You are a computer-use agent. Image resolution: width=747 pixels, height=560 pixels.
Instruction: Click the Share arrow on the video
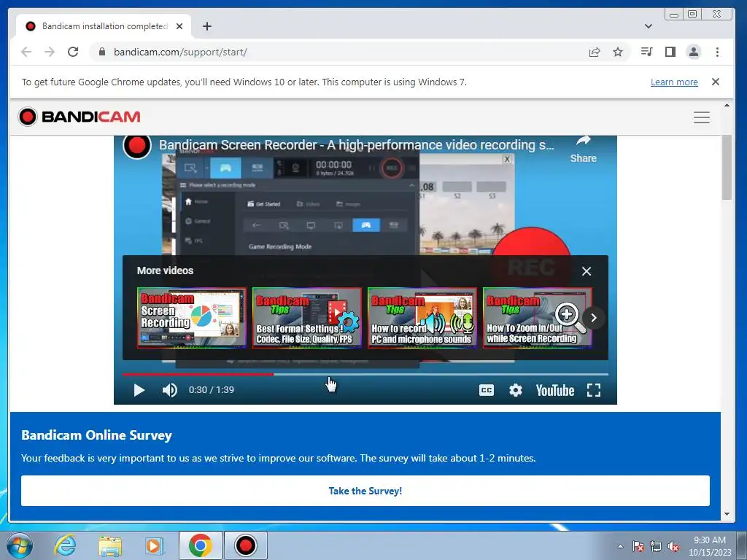[583, 149]
